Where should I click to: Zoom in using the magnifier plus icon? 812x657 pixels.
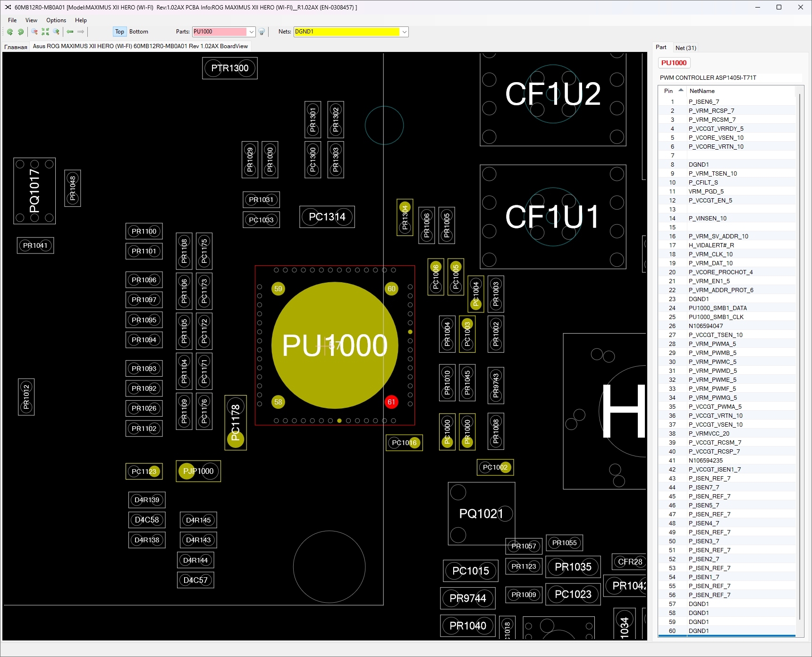57,32
